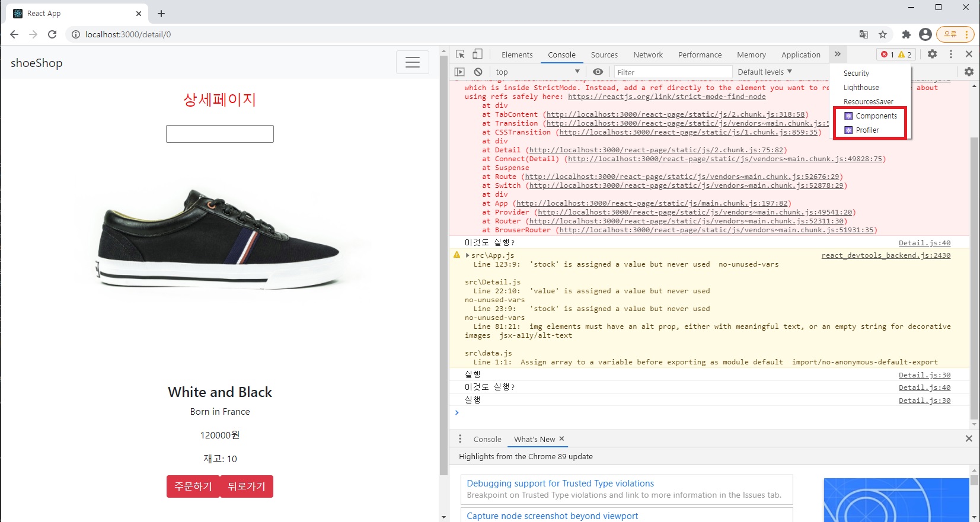Expand the src\App.js warning message

467,255
